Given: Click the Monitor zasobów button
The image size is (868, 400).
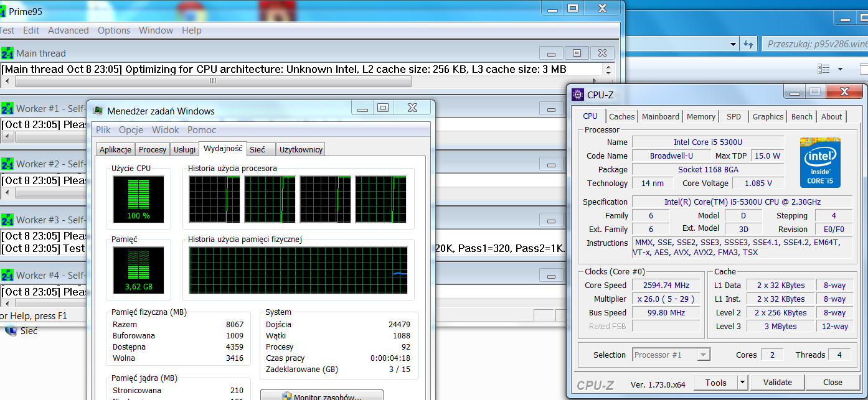Looking at the screenshot, I should [x=321, y=396].
